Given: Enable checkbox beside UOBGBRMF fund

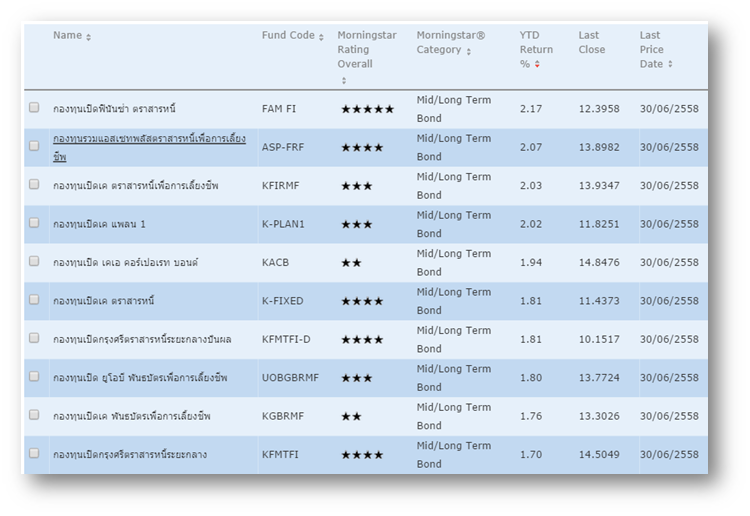Looking at the screenshot, I should 34,376.
